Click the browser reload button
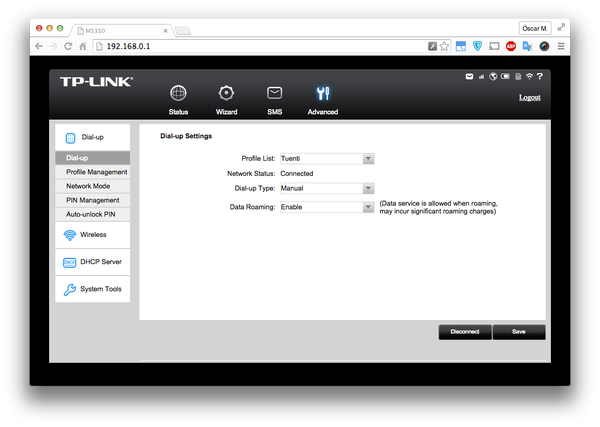This screenshot has width=600, height=427. click(x=68, y=46)
